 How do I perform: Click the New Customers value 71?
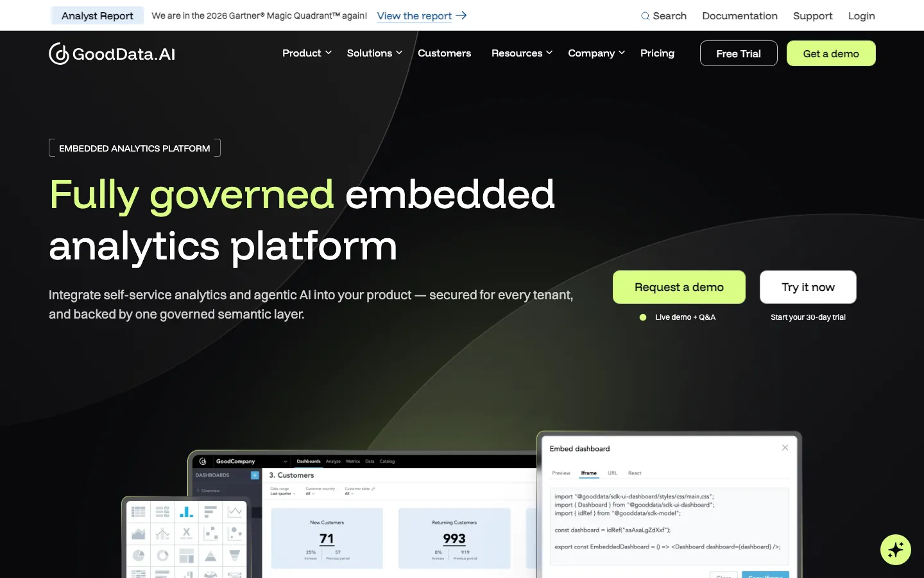pyautogui.click(x=327, y=539)
